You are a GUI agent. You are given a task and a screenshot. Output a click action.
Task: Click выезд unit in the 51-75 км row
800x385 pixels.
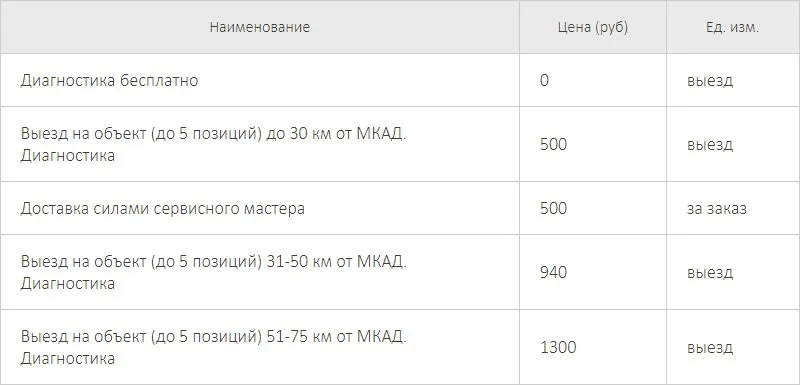(710, 348)
